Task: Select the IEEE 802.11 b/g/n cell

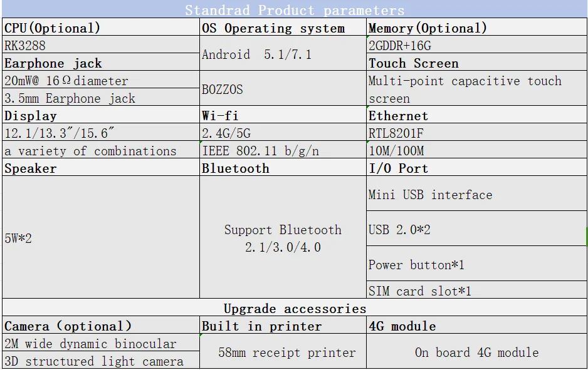Action: (x=283, y=150)
